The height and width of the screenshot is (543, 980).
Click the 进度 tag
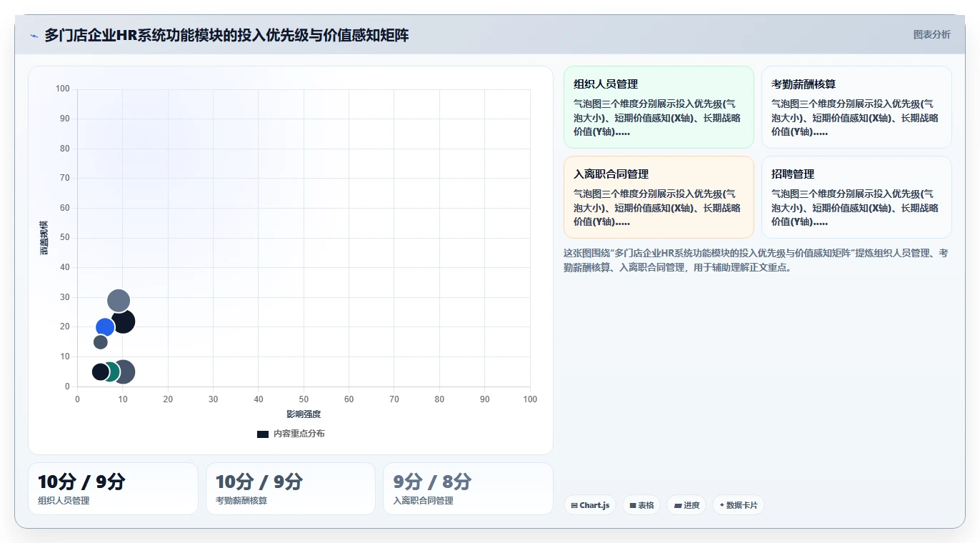tap(686, 505)
